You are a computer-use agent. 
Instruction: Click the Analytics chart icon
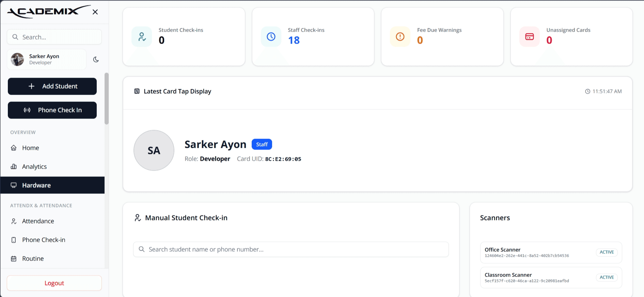(x=14, y=167)
